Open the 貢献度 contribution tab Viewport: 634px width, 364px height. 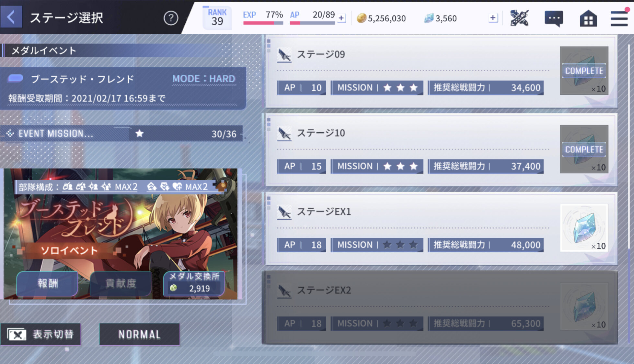click(x=121, y=283)
